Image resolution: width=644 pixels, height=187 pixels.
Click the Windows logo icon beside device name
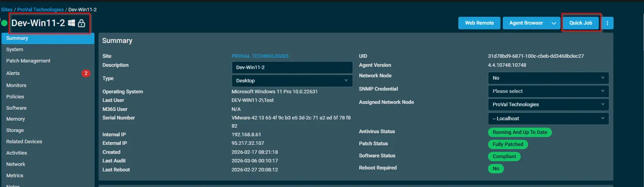71,23
